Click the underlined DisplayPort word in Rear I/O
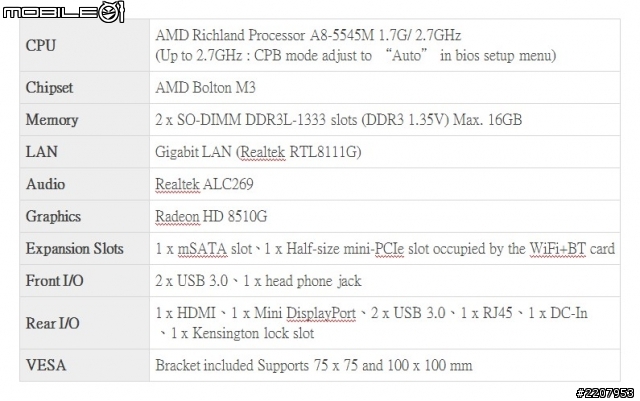This screenshot has height=401, width=640. point(321,313)
